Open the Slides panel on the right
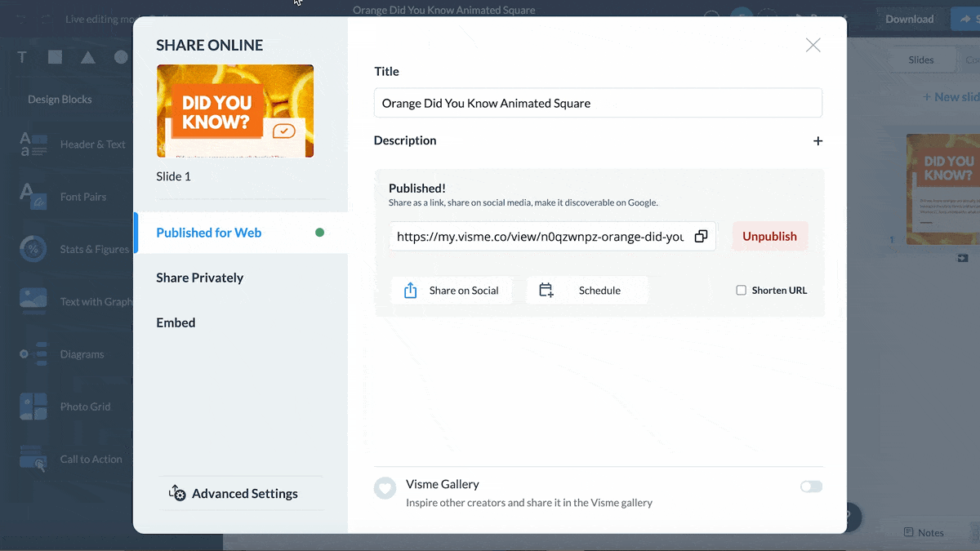Image resolution: width=980 pixels, height=551 pixels. 921,59
